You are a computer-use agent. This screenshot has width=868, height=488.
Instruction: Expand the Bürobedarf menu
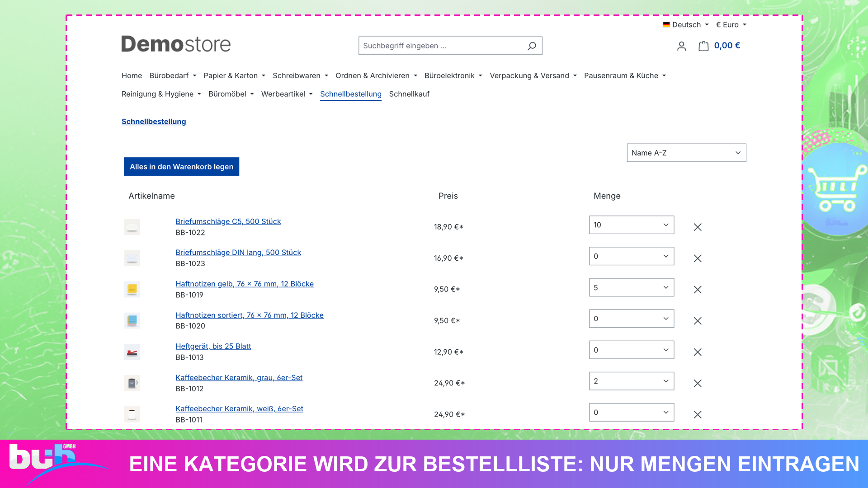[173, 75]
